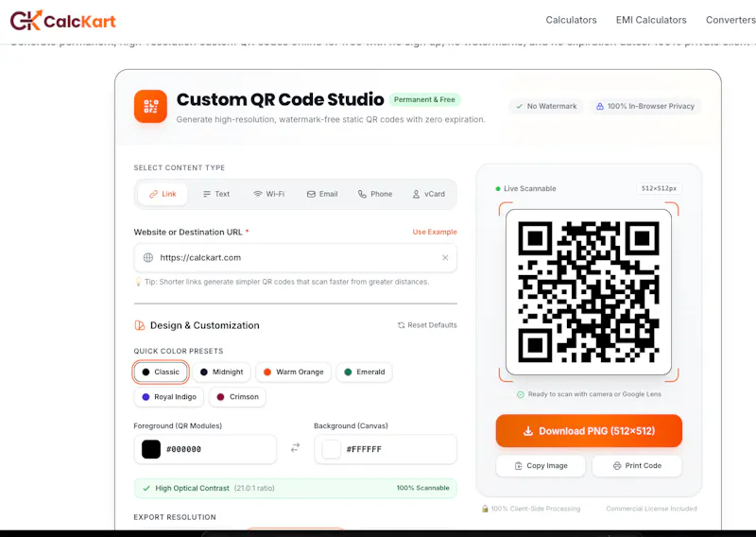
Task: Click the Ready to scan check icon
Action: pos(521,394)
